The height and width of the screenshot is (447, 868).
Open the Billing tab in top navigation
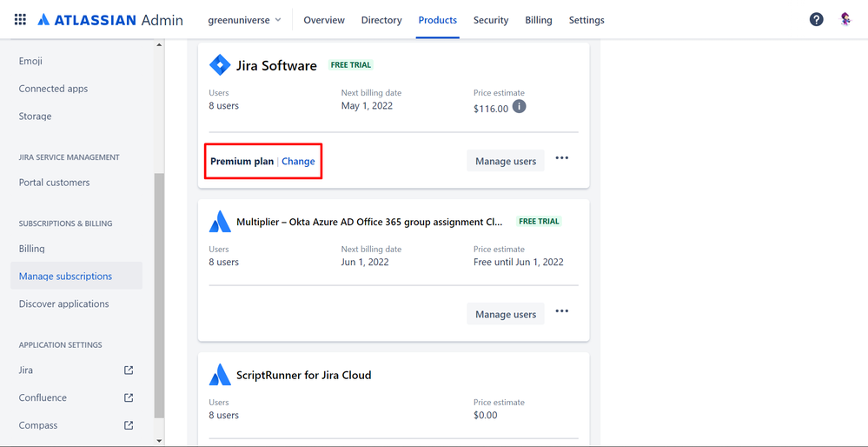tap(539, 20)
